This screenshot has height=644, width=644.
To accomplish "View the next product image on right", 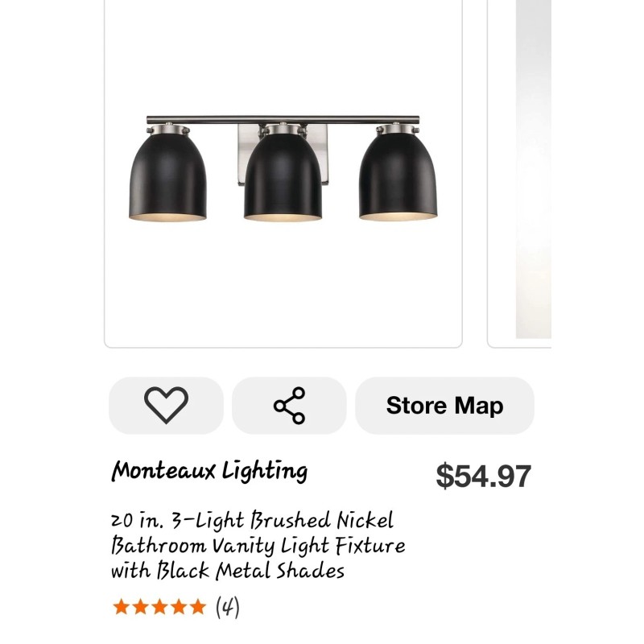I will pos(533,173).
